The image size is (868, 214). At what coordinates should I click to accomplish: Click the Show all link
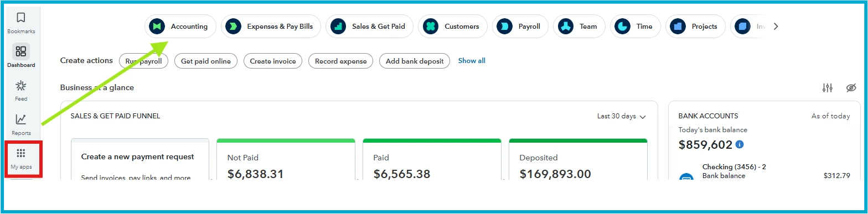click(472, 61)
